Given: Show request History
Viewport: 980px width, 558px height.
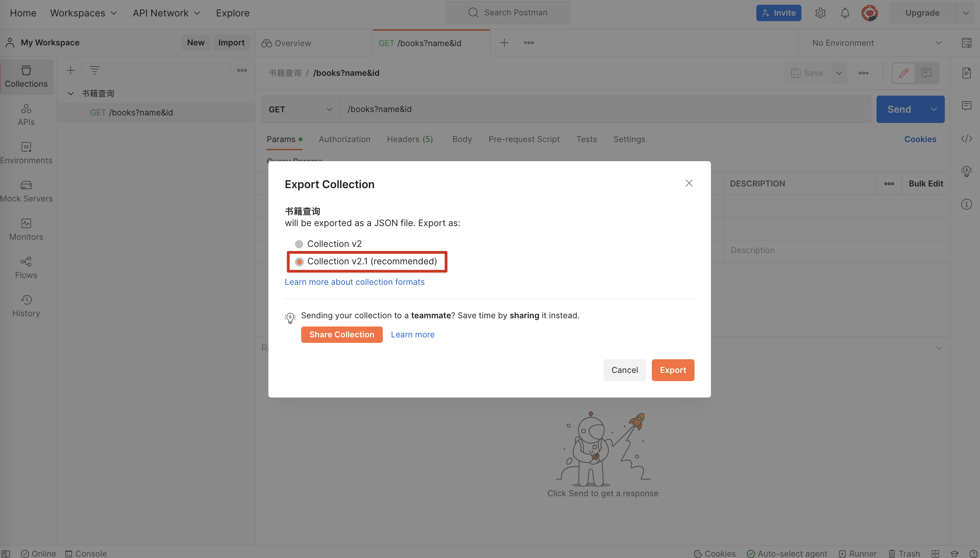Looking at the screenshot, I should pyautogui.click(x=26, y=305).
